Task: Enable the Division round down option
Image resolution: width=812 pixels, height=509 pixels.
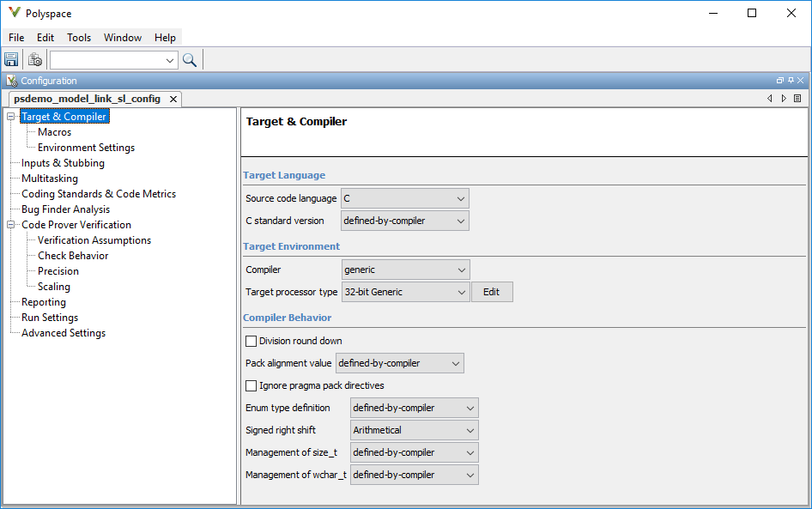Action: tap(251, 341)
